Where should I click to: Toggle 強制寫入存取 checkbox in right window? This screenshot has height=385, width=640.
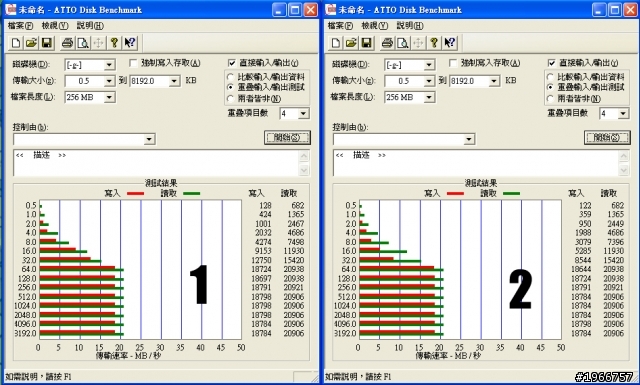tap(453, 63)
